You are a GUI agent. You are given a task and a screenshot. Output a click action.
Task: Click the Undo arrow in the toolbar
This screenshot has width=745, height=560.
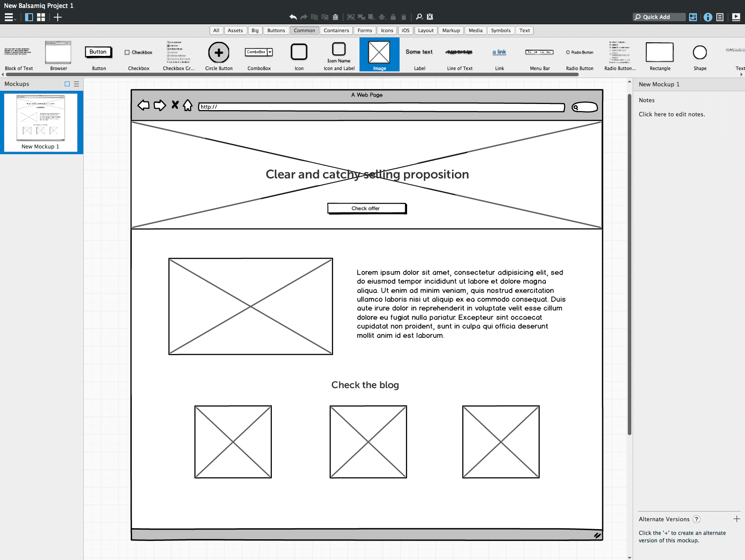coord(292,17)
